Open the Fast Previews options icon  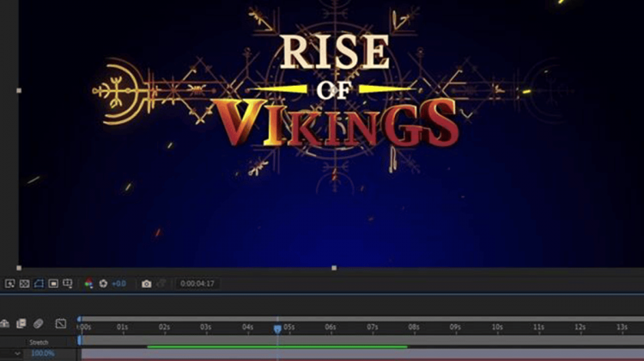click(9, 284)
